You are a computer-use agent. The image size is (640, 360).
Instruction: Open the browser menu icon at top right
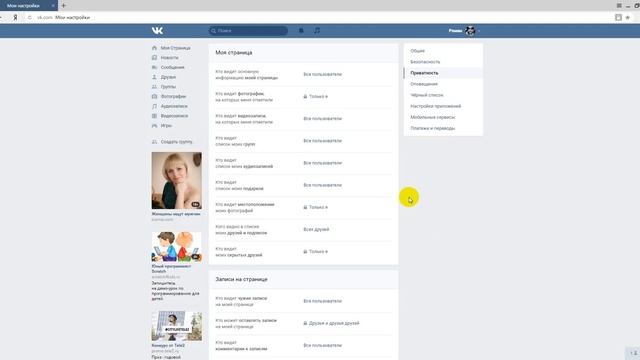(x=619, y=6)
